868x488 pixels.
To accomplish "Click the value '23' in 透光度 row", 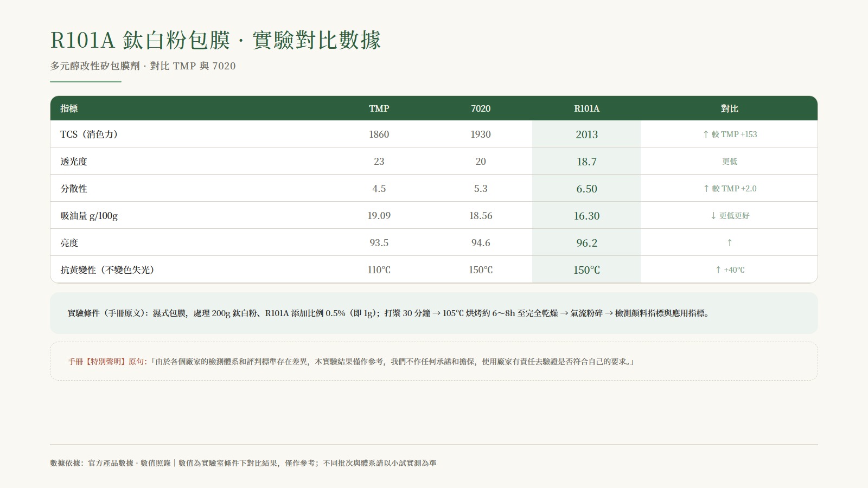I will point(379,162).
